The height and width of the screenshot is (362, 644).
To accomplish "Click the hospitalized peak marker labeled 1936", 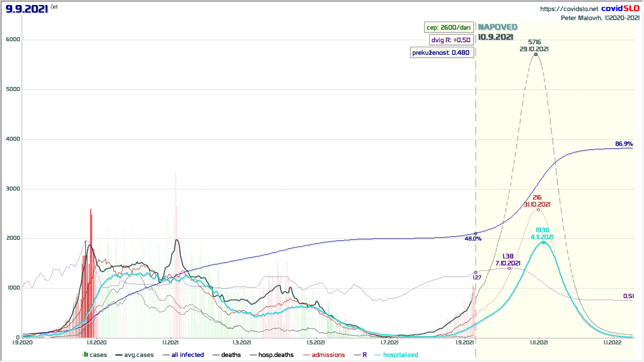I will 543,242.
